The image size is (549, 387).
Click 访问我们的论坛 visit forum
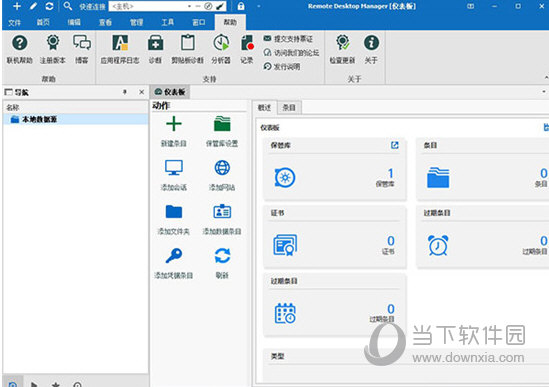291,53
